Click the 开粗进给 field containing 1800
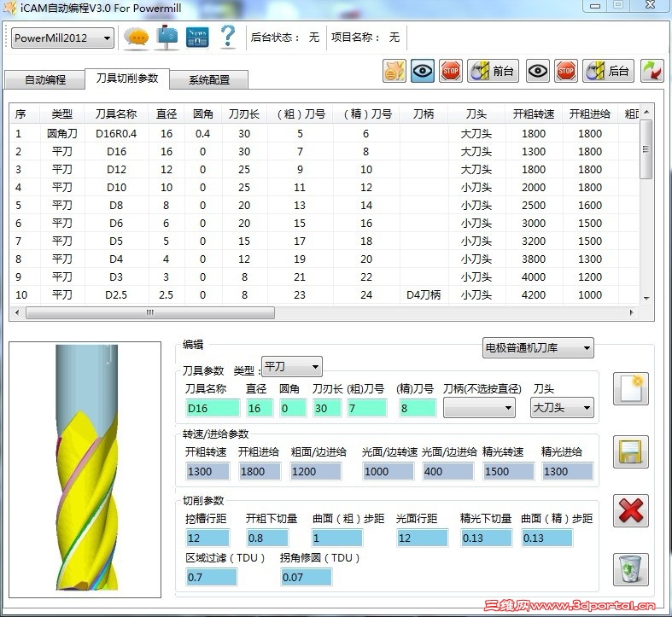Viewport: 672px width, 617px height. [x=260, y=472]
